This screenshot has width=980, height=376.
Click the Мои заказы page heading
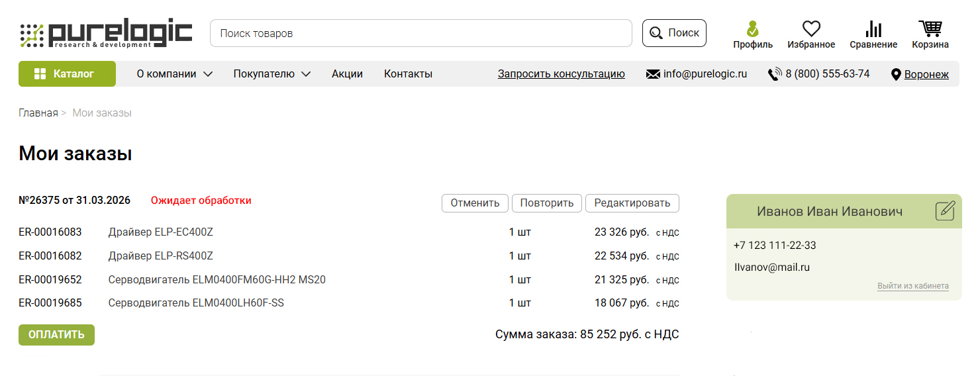click(75, 154)
